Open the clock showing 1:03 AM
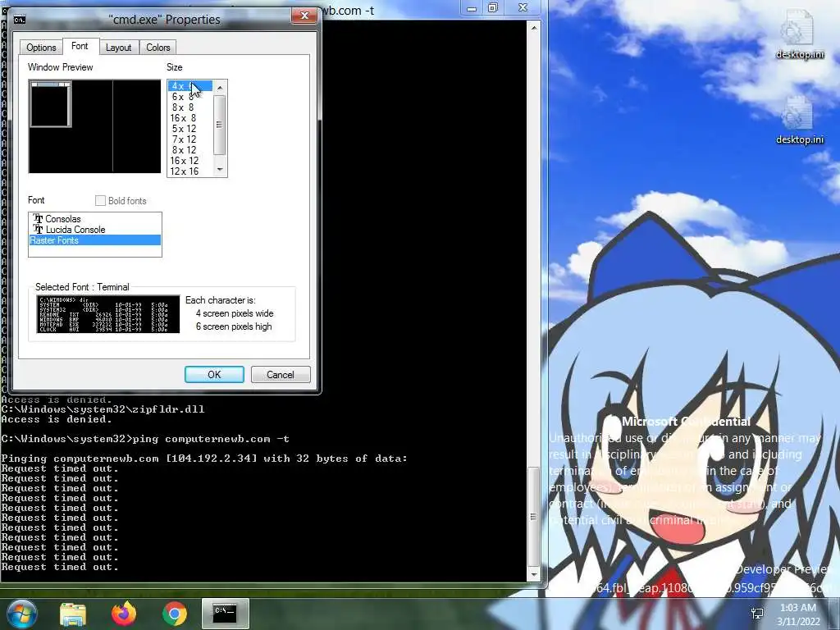Screen dimensions: 840x630 (798, 614)
